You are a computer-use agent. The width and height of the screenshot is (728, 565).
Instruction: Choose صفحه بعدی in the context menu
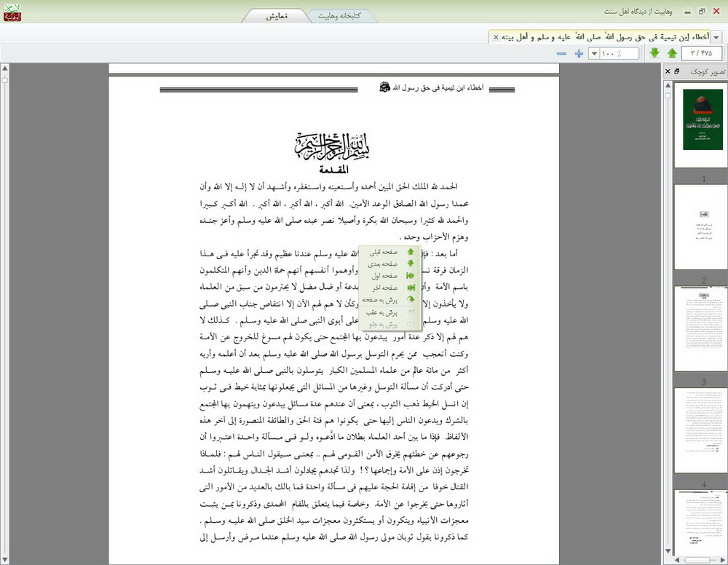[390, 264]
